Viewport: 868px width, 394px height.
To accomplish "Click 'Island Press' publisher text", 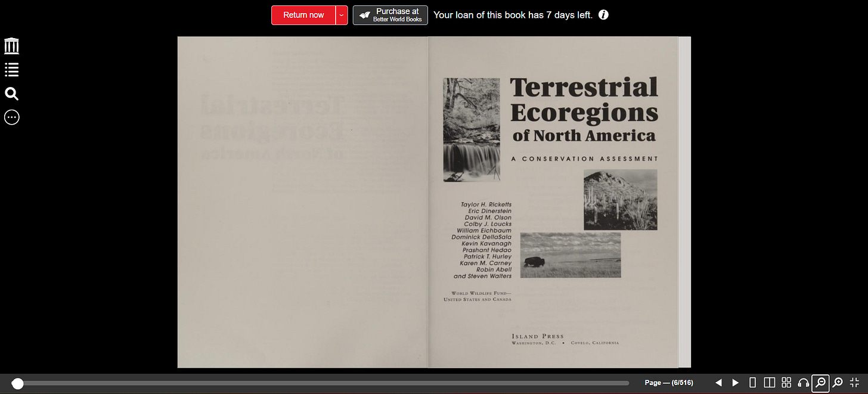I will coord(538,336).
